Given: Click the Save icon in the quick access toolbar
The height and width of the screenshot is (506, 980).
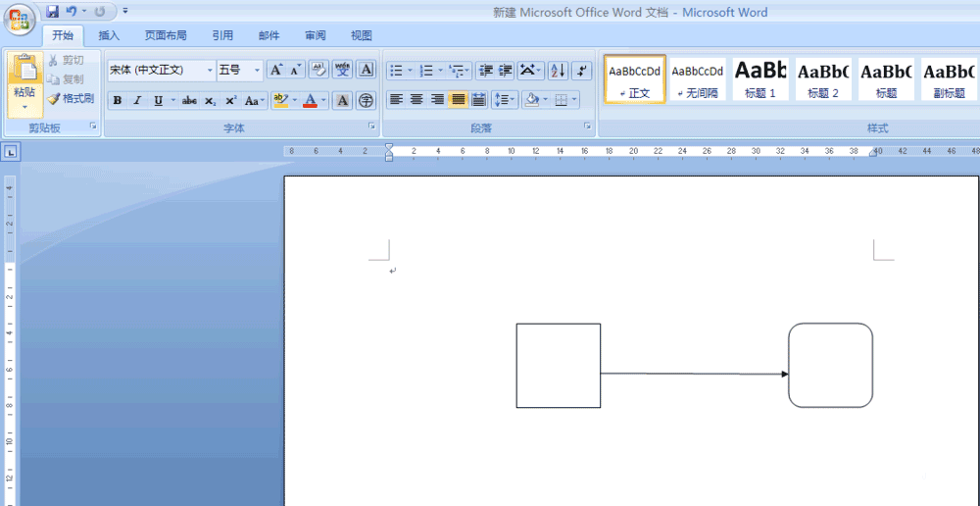Looking at the screenshot, I should click(x=53, y=11).
